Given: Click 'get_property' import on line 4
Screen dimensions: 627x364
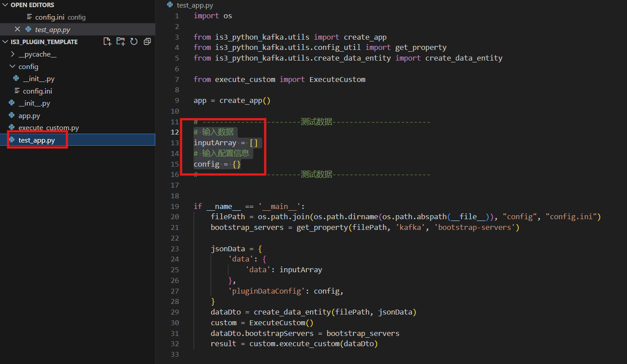Looking at the screenshot, I should coord(421,47).
